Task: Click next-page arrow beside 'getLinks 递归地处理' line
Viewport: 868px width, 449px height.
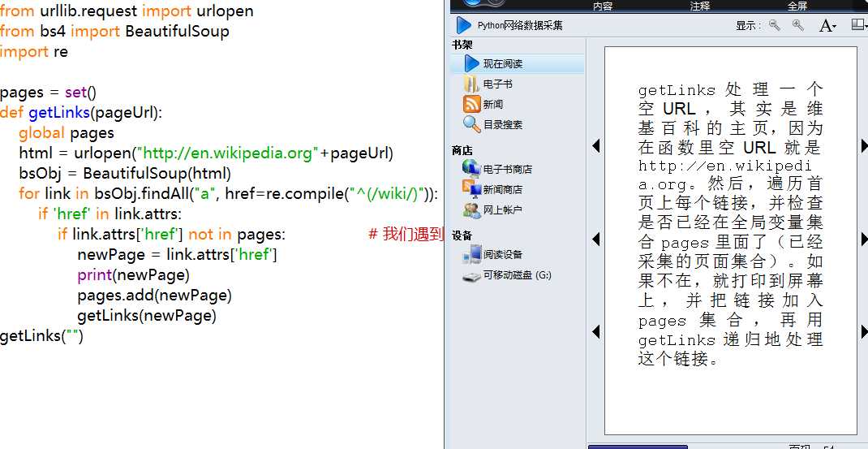Action: point(864,332)
